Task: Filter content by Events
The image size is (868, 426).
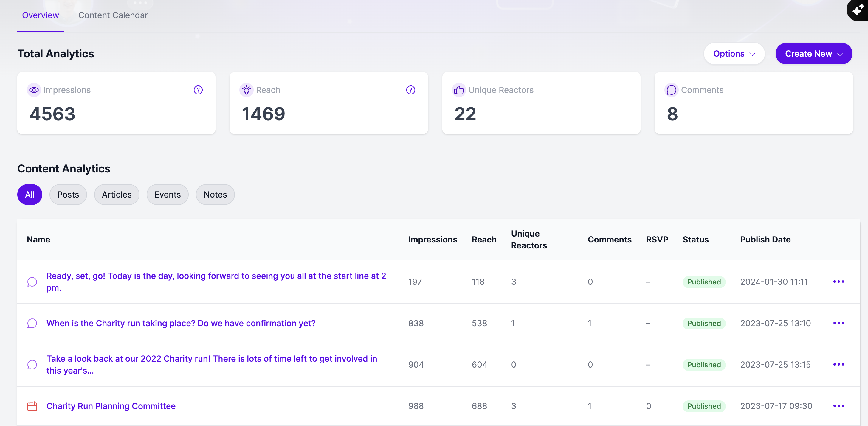Action: pos(168,195)
